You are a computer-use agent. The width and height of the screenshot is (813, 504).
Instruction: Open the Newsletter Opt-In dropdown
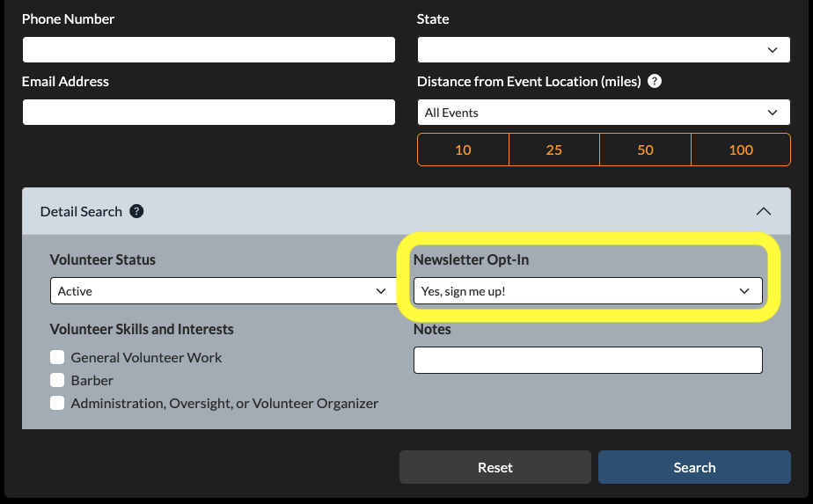(x=587, y=291)
